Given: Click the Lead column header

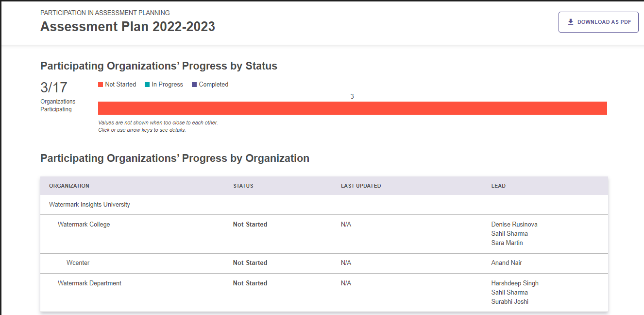Looking at the screenshot, I should coord(498,186).
